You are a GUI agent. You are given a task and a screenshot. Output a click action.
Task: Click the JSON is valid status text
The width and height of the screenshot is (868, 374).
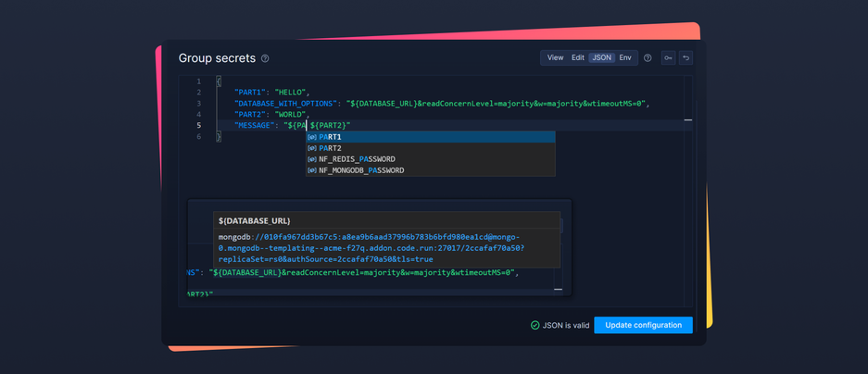(x=566, y=325)
